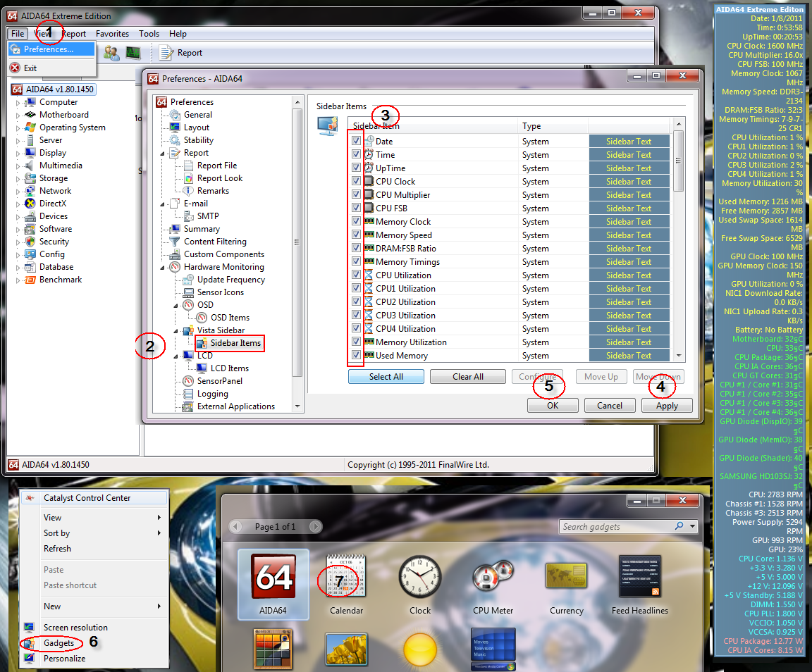The height and width of the screenshot is (672, 812).
Task: Toggle the CPU Clock checkbox
Action: click(357, 181)
